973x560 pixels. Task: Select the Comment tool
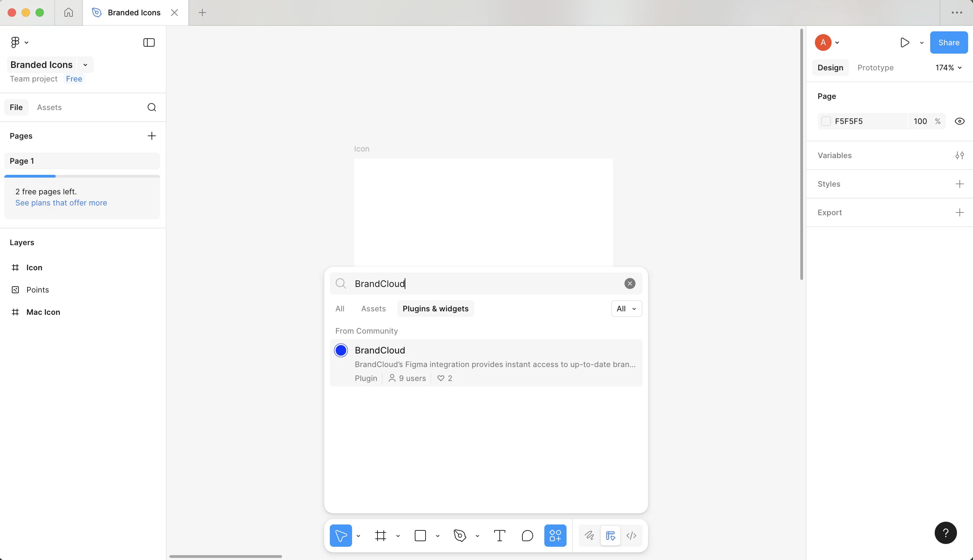pyautogui.click(x=527, y=535)
